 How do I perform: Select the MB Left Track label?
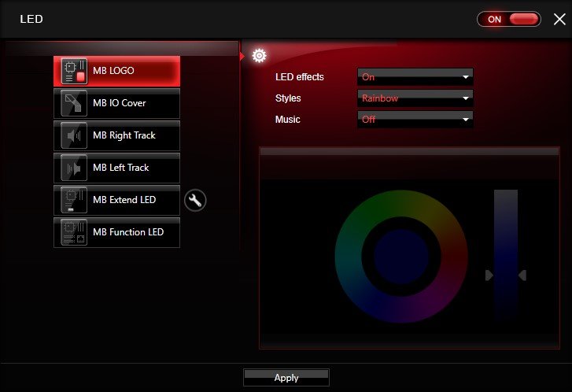tap(120, 168)
